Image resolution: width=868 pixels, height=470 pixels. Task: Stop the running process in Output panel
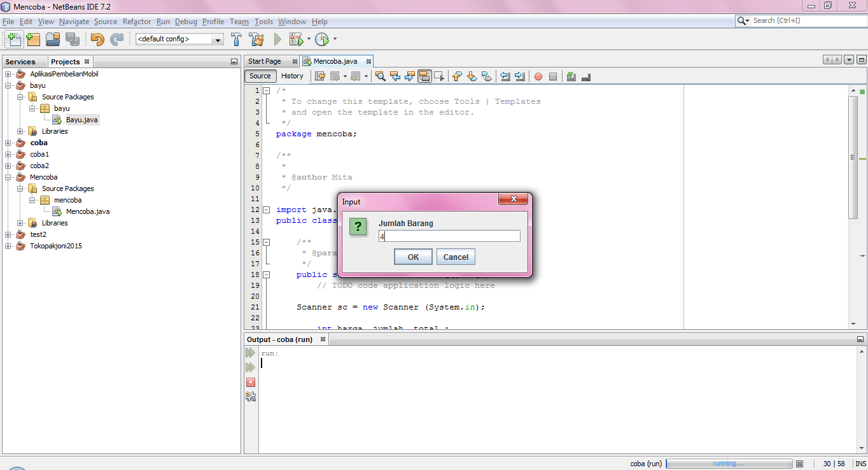click(251, 382)
